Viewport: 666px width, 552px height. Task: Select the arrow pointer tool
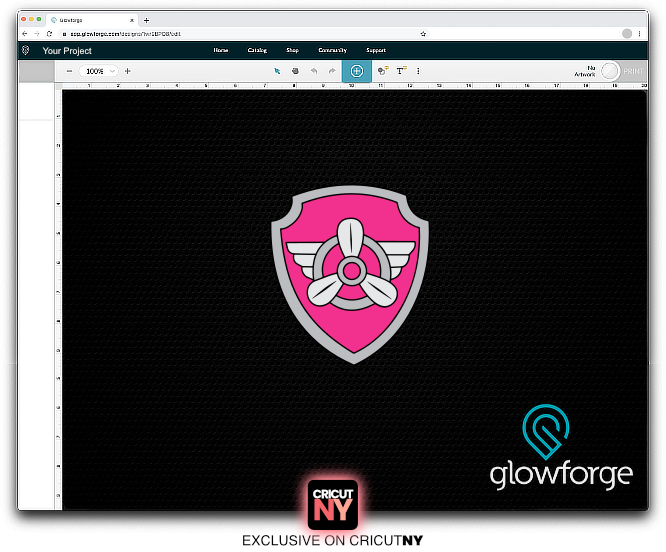click(277, 71)
